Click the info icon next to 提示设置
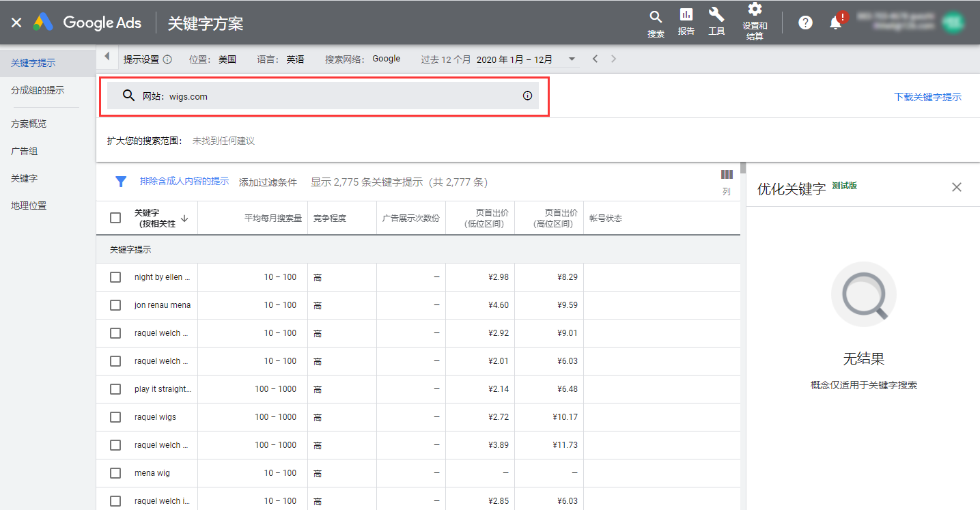Image resolution: width=980 pixels, height=510 pixels. tap(167, 59)
